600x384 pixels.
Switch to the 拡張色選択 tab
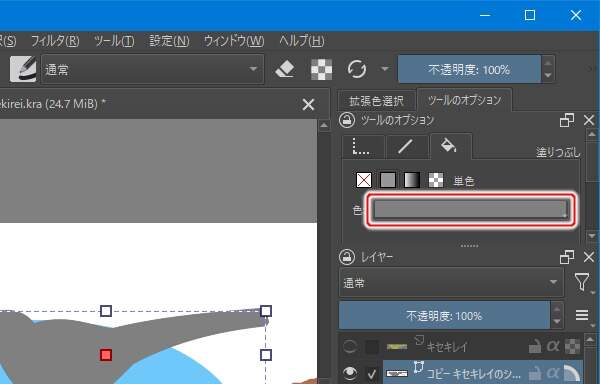point(377,101)
